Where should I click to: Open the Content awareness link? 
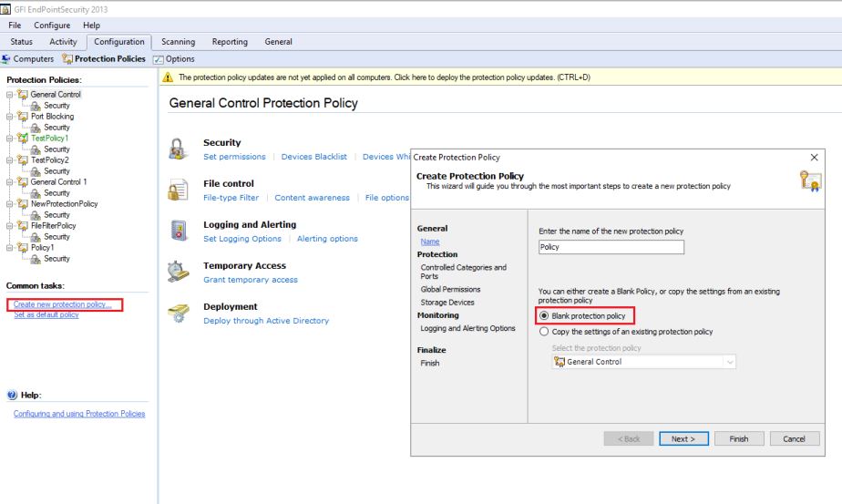(312, 198)
